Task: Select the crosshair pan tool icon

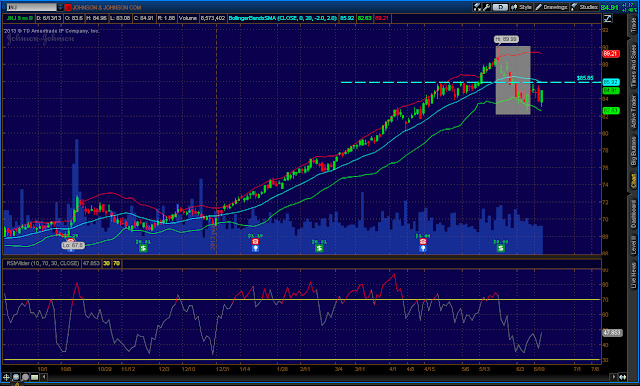Action: click(x=7, y=377)
